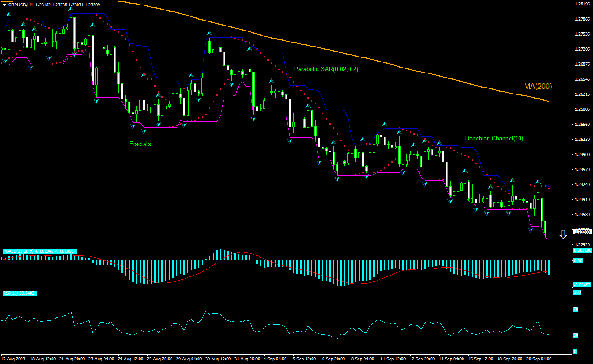This screenshot has height=364, width=593.
Task: Click the Fractals text label
Action: pyautogui.click(x=139, y=144)
